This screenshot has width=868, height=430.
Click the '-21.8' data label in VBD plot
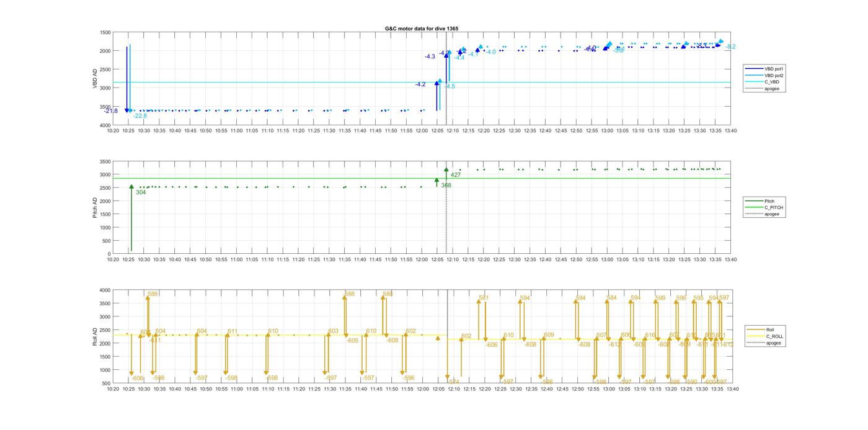[111, 111]
